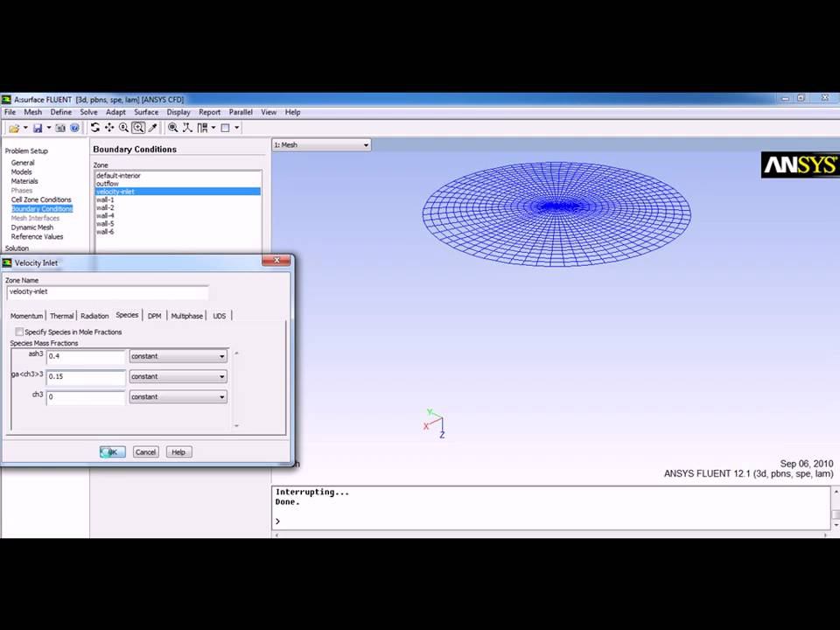Screen dimensions: 840x630
Task: Select Materials in Problem Setup tree
Action: pos(24,181)
